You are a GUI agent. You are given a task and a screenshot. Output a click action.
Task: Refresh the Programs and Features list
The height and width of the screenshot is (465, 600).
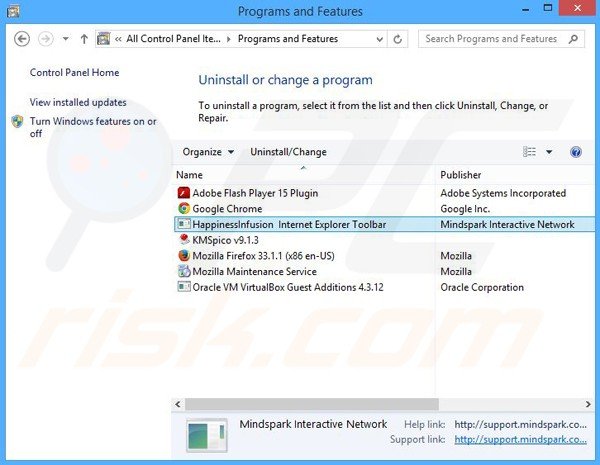point(398,39)
